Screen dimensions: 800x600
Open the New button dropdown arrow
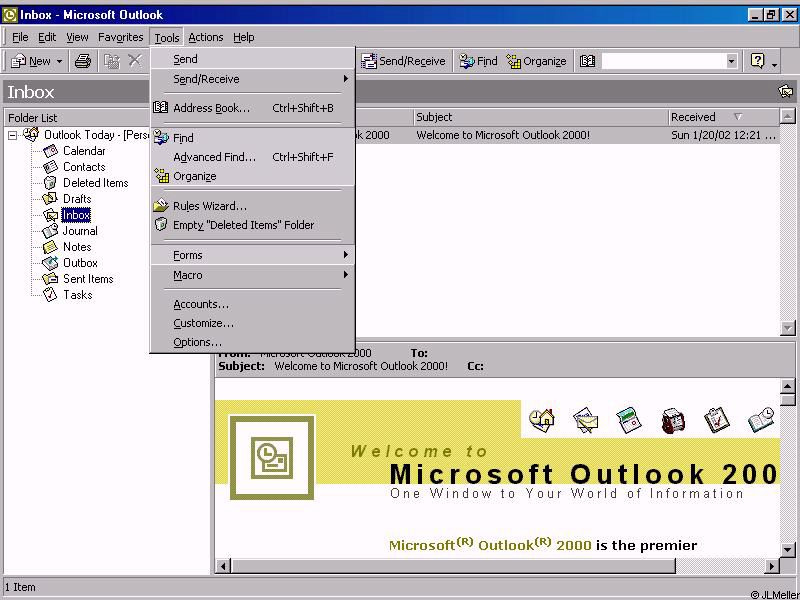tap(59, 61)
